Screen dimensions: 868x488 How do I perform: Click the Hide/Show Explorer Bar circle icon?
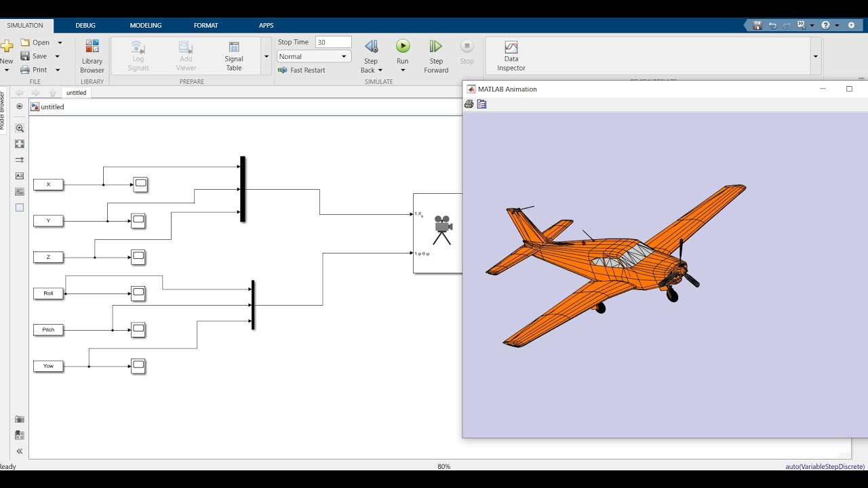coord(20,106)
